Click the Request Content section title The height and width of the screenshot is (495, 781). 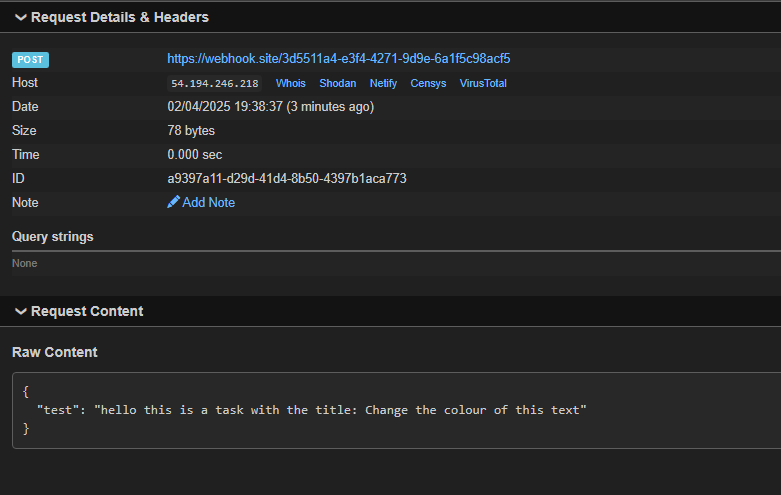pyautogui.click(x=87, y=311)
